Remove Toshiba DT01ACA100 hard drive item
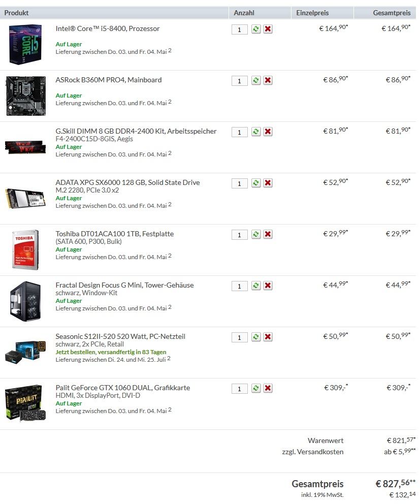The width and height of the screenshot is (420, 504). 268,234
